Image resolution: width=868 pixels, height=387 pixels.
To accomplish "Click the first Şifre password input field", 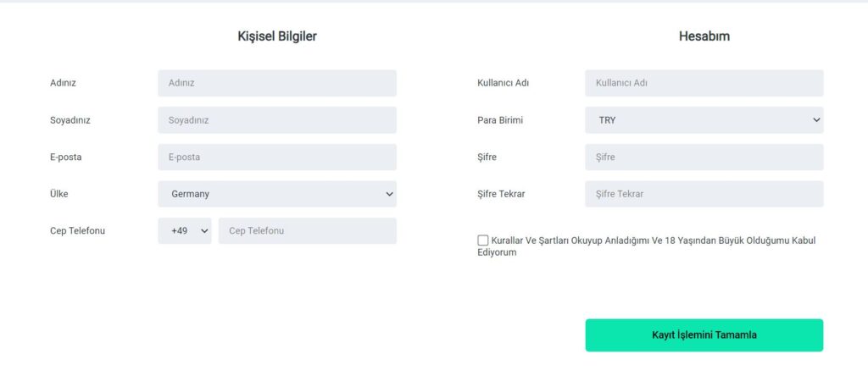I will point(704,157).
